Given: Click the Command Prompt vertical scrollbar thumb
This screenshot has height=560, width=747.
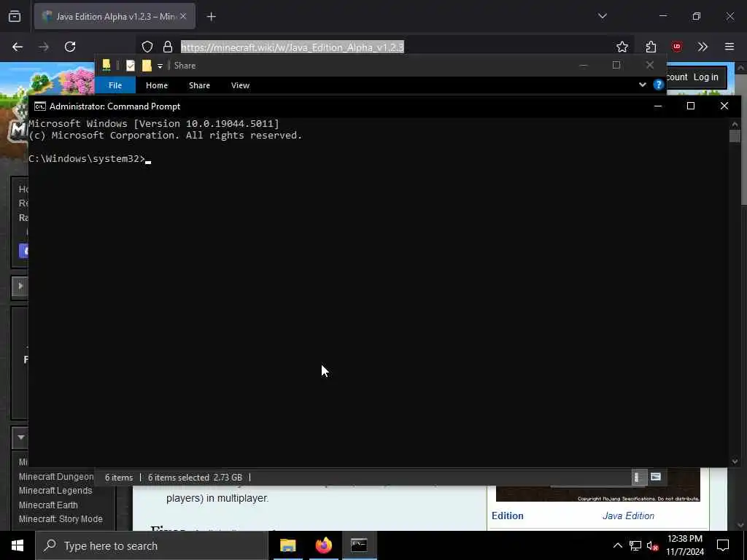Looking at the screenshot, I should click(x=735, y=136).
